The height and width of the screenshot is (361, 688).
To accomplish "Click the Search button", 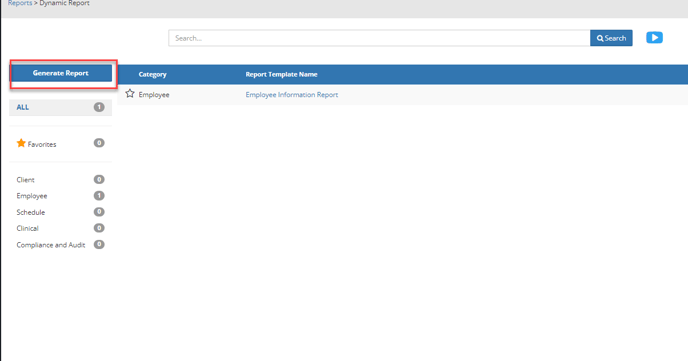I will [611, 38].
